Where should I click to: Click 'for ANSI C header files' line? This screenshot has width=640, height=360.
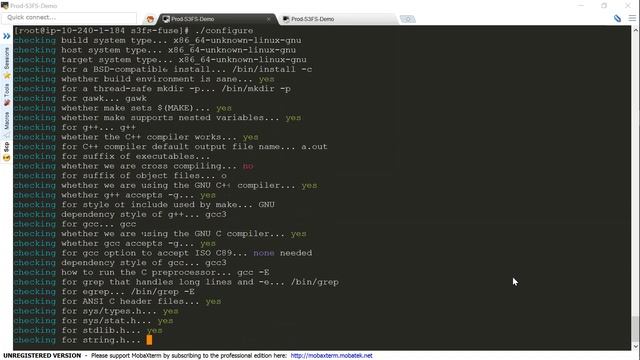(118, 301)
